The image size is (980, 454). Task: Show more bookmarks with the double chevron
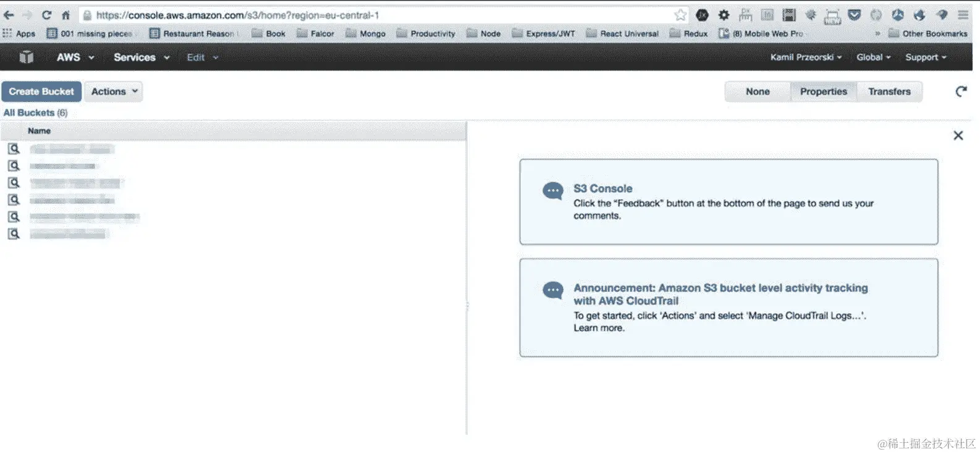point(877,33)
